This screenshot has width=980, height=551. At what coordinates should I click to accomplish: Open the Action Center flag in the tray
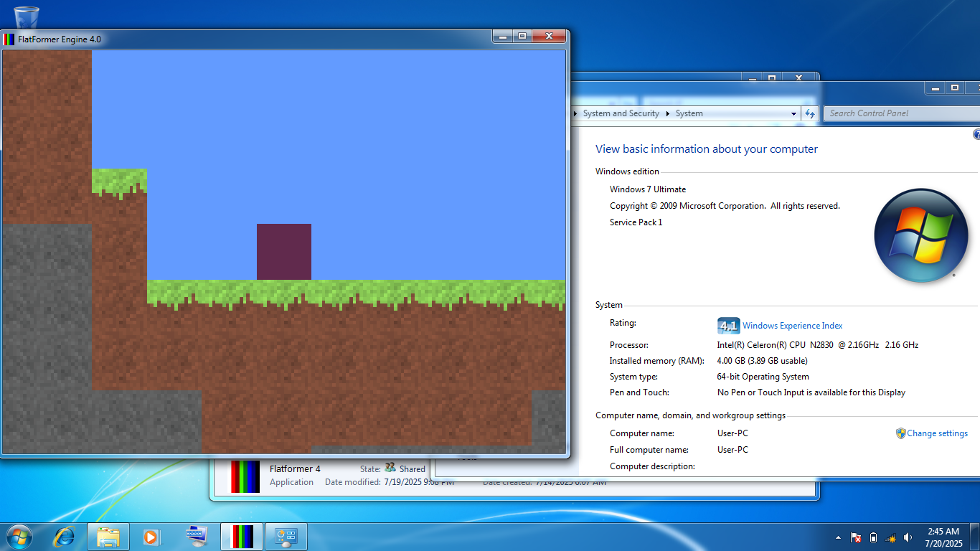[856, 537]
